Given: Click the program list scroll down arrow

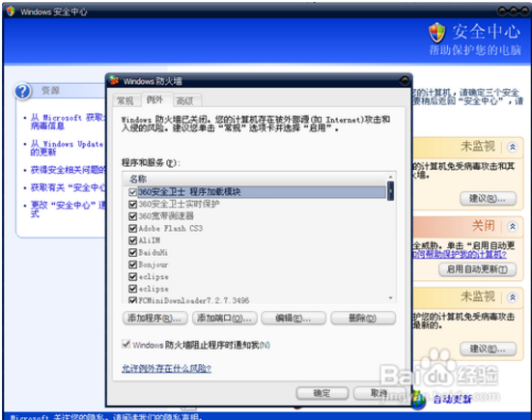Looking at the screenshot, I should click(390, 298).
